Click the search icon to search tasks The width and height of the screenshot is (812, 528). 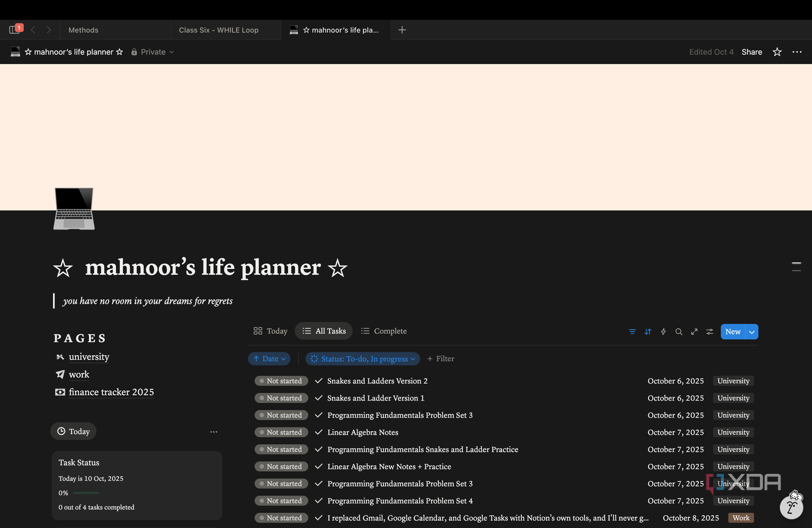pyautogui.click(x=679, y=332)
